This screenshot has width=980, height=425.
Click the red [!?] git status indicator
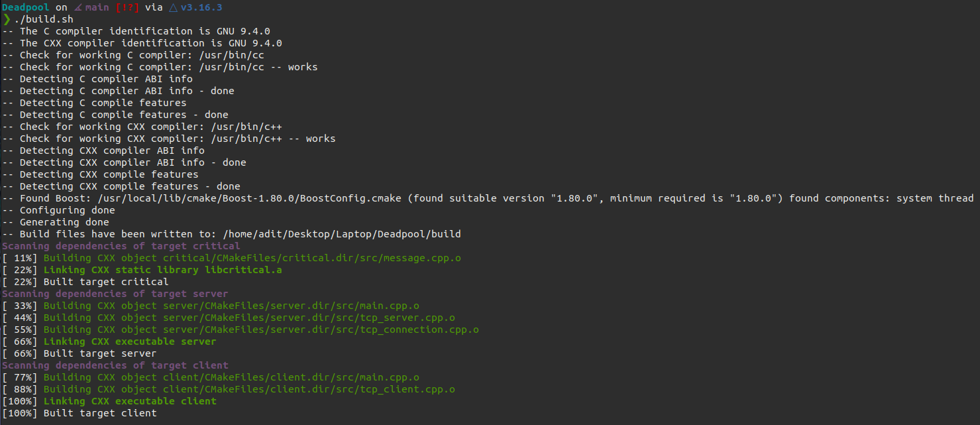click(x=129, y=7)
